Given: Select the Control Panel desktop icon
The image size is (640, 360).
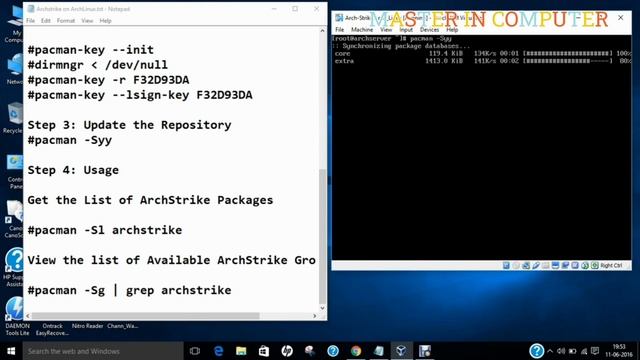Looking at the screenshot, I should click(x=15, y=172).
